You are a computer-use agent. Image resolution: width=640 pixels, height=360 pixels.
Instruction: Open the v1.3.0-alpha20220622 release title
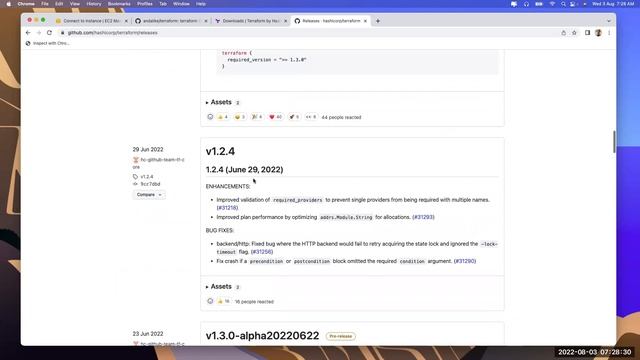pos(262,336)
